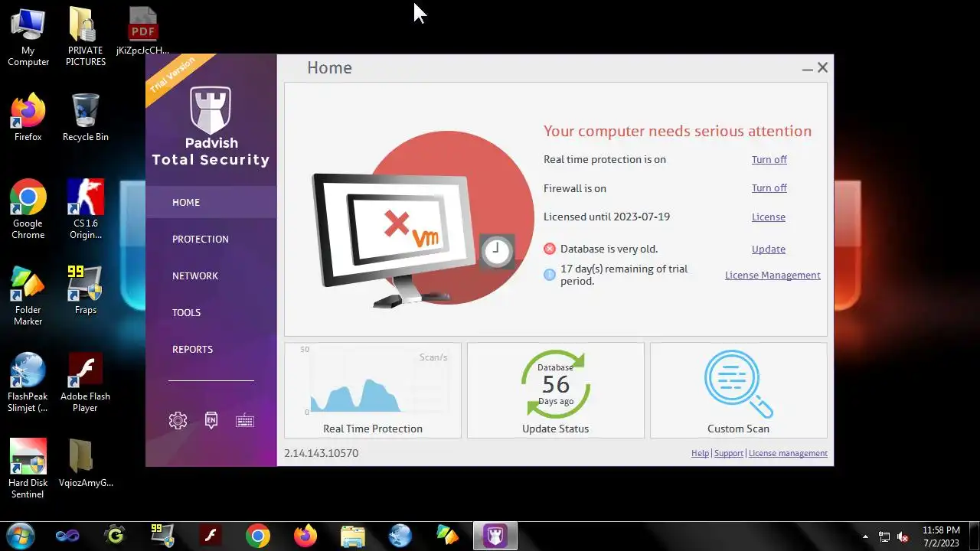This screenshot has height=551, width=980.
Task: Minimize the Padvish window
Action: pos(807,68)
